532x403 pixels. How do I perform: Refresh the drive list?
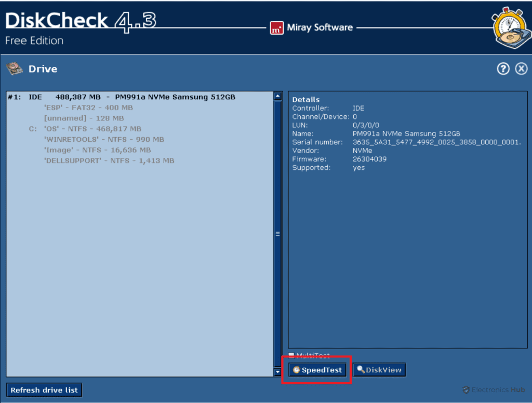44,389
